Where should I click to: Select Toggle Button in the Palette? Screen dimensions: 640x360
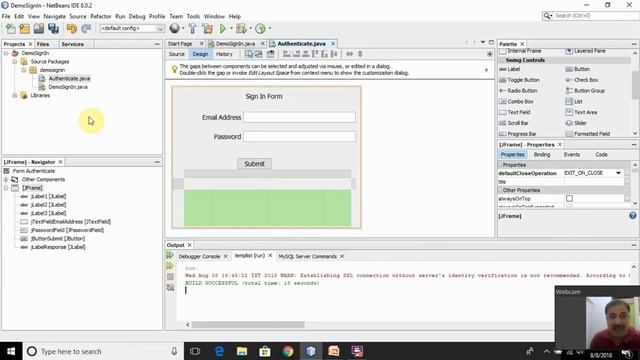tap(520, 80)
